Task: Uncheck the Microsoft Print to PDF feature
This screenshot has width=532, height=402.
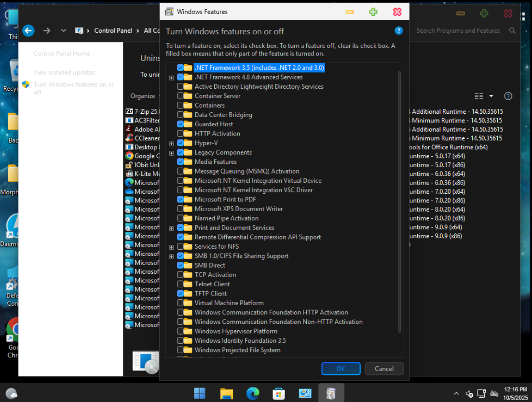Action: click(180, 200)
